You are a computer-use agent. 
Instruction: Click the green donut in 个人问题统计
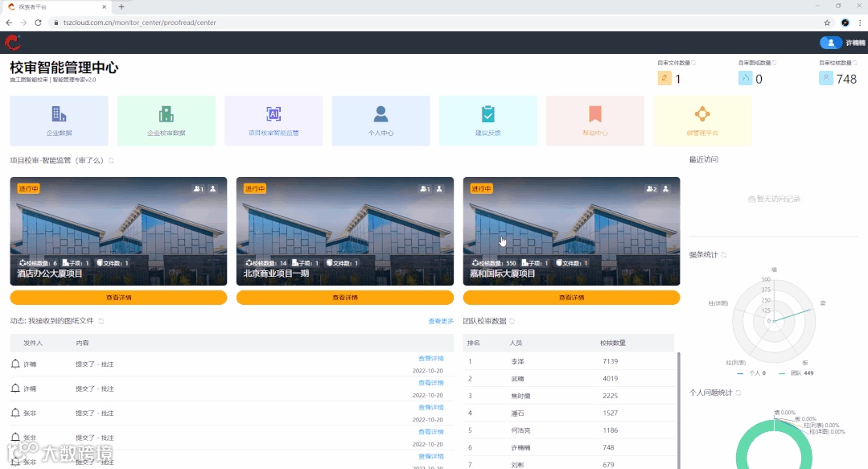click(774, 444)
